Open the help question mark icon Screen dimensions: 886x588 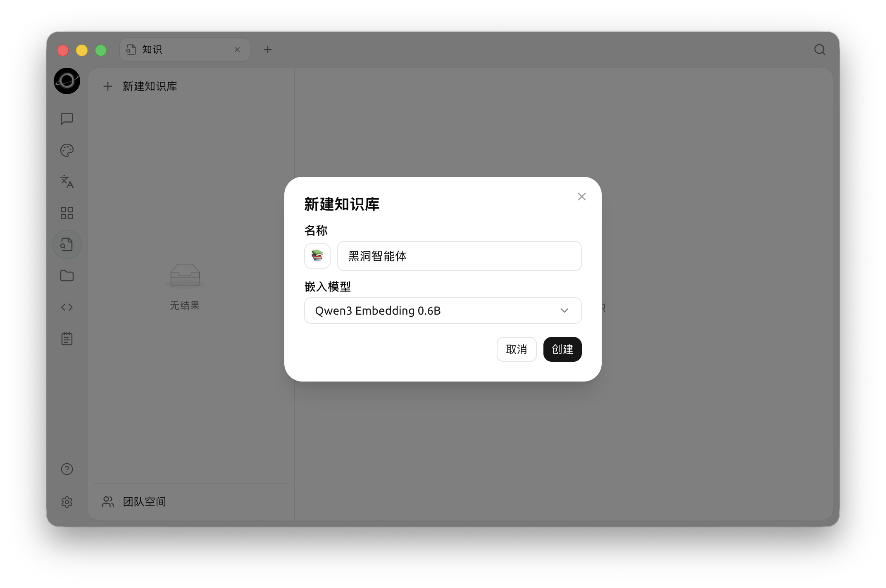coord(67,469)
